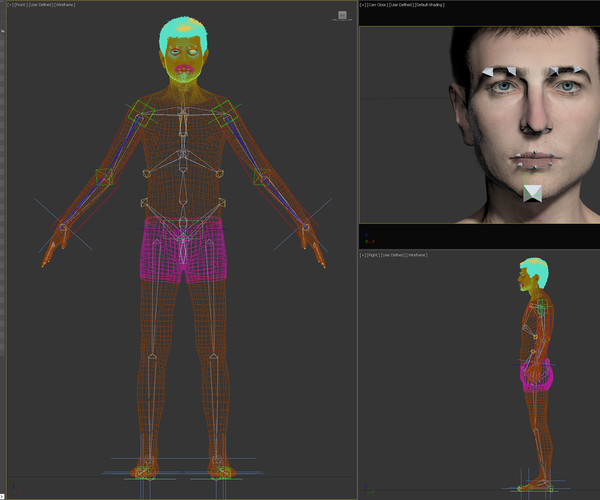
Task: Open the [+] menu of the Right viewport
Action: 363,255
